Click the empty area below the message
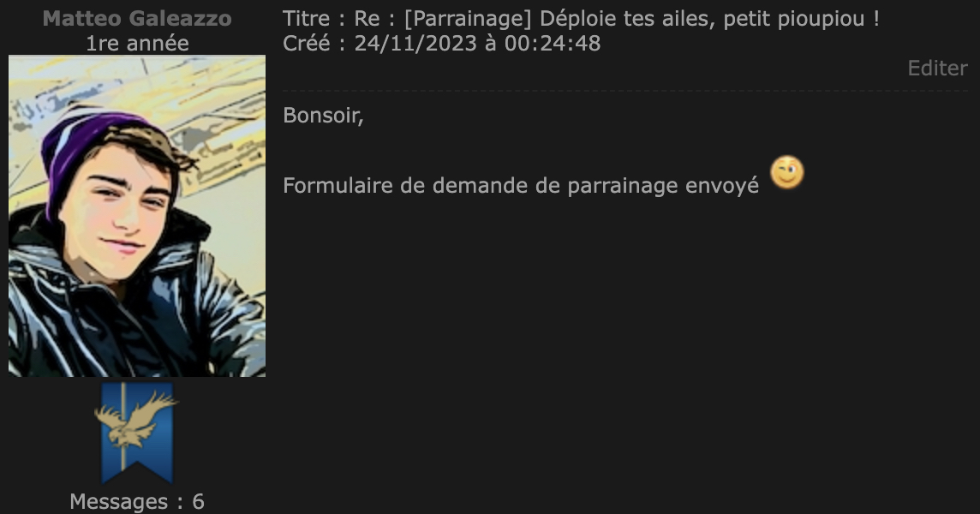The width and height of the screenshot is (980, 514). coord(625,350)
